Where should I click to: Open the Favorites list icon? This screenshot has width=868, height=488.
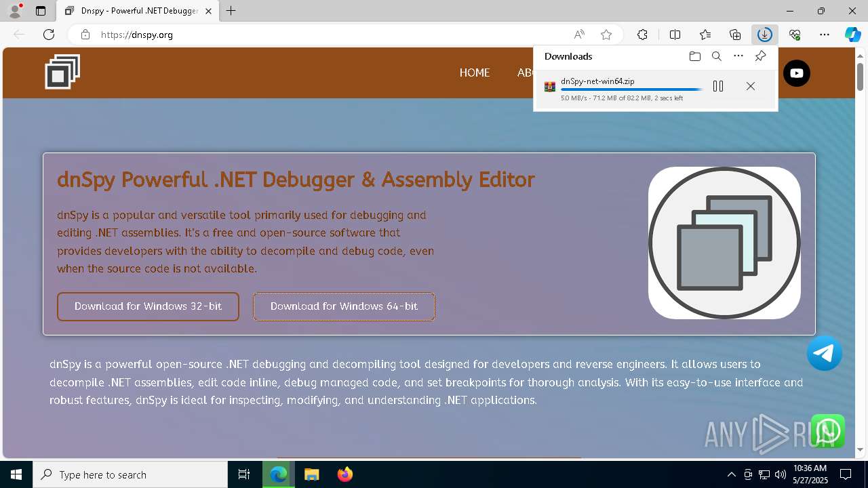coord(705,35)
